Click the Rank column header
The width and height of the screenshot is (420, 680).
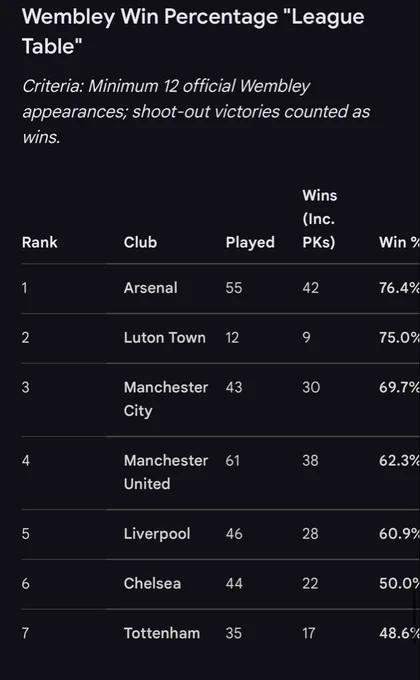click(39, 242)
